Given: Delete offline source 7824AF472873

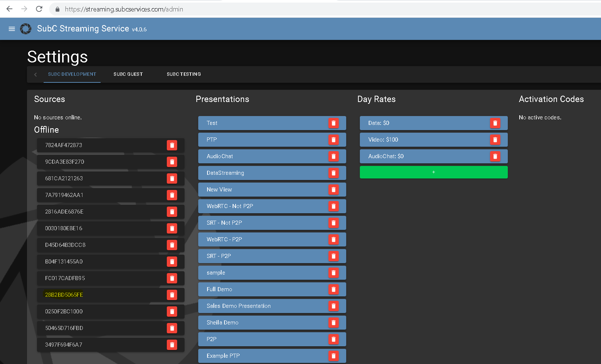Looking at the screenshot, I should 172,145.
